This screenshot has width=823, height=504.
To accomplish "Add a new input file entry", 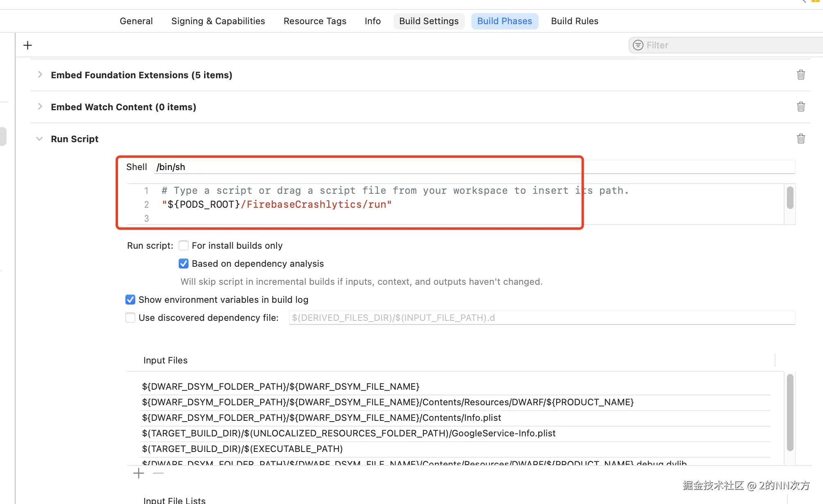I will (x=139, y=473).
